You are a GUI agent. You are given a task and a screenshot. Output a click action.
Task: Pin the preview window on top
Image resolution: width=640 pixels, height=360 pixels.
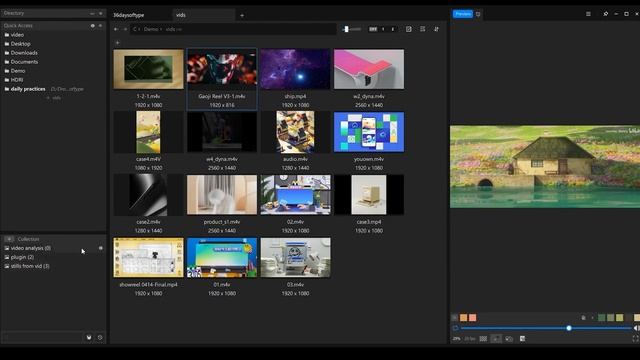[606, 14]
